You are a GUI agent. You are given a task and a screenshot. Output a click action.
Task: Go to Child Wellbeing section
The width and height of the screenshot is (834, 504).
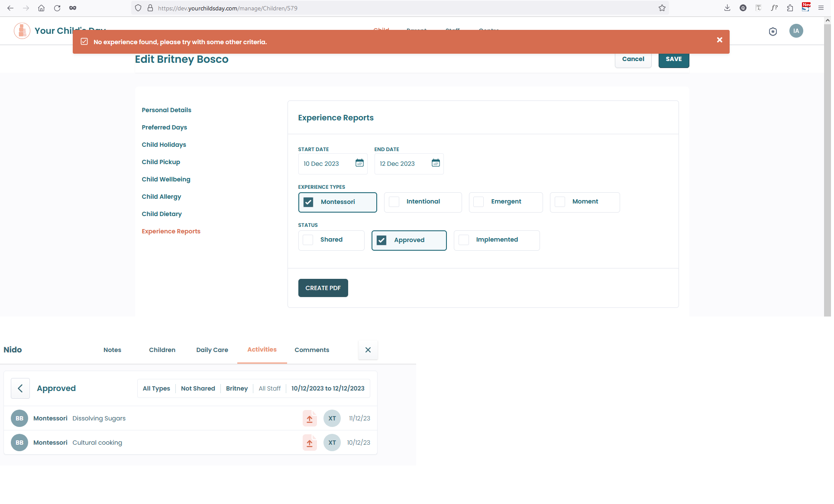[166, 179]
